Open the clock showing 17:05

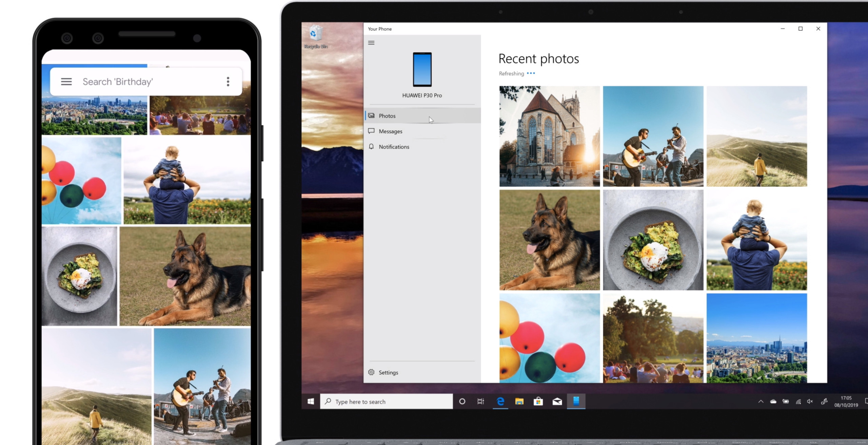[x=846, y=402]
